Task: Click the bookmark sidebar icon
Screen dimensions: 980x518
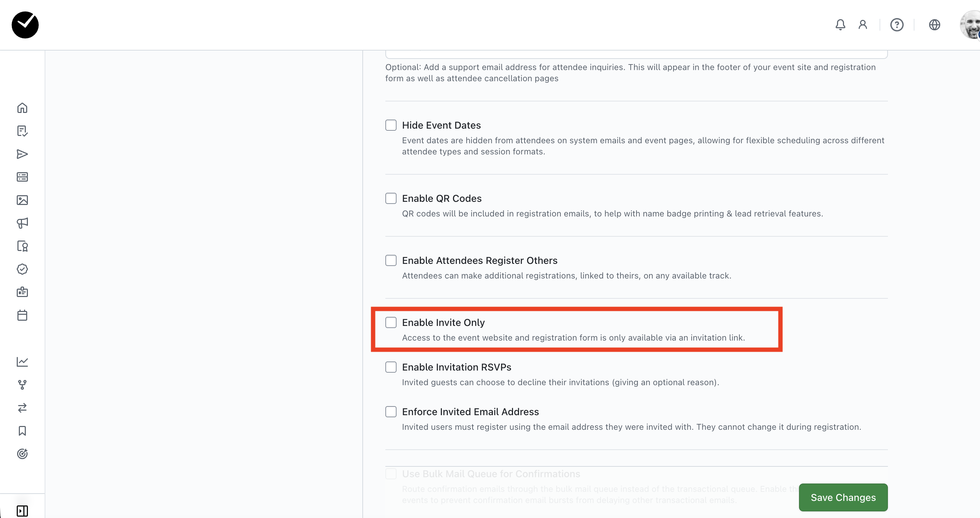Action: (x=22, y=431)
